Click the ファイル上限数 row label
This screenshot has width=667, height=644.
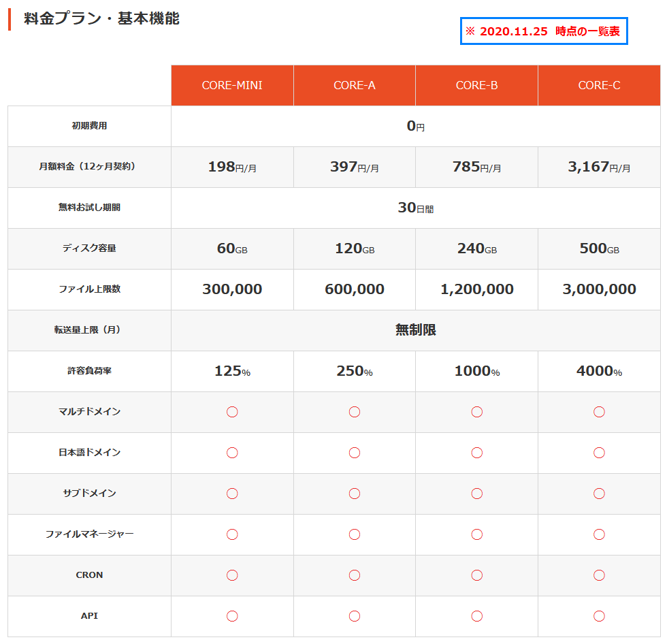[89, 289]
